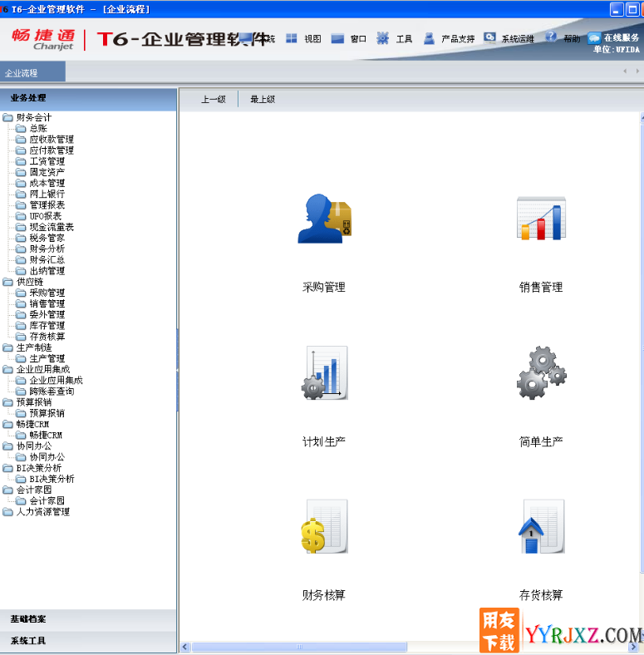644x655 pixels.
Task: Collapse the BI决策分析 parent node
Action: [8, 468]
